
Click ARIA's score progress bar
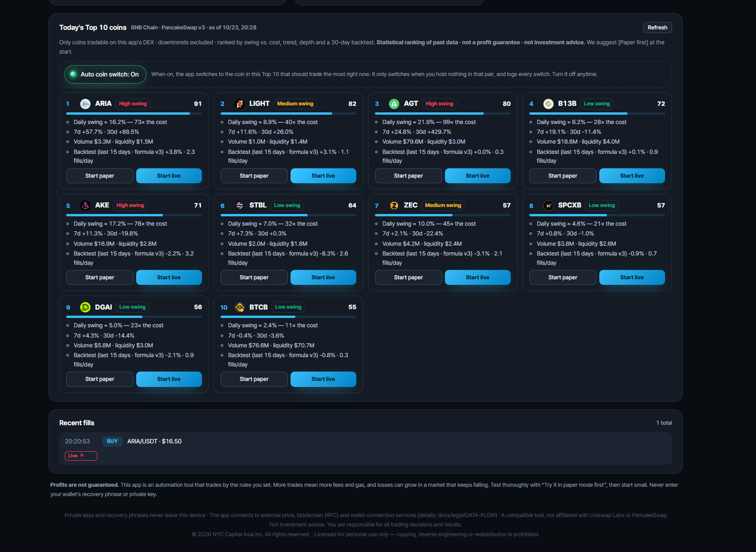tap(134, 113)
